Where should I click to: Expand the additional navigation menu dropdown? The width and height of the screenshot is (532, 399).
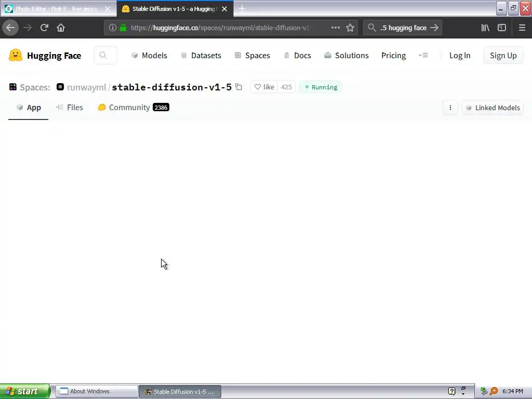coord(423,55)
